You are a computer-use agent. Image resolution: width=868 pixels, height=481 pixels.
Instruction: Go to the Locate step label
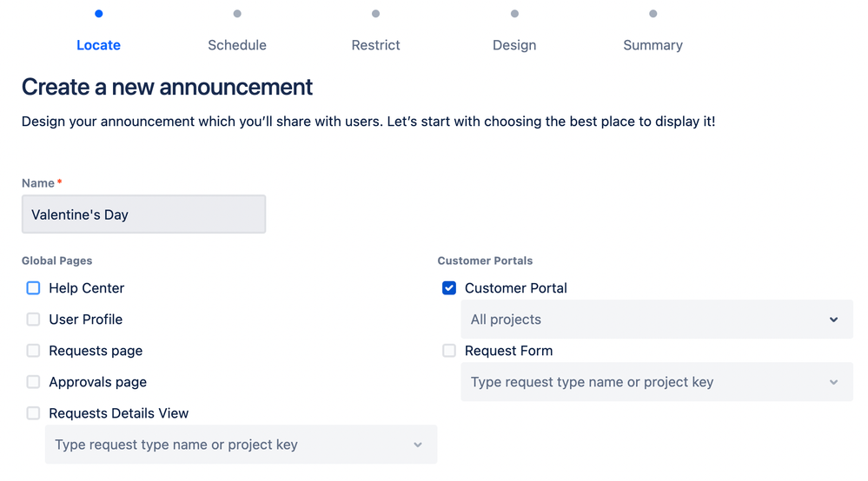pyautogui.click(x=98, y=45)
